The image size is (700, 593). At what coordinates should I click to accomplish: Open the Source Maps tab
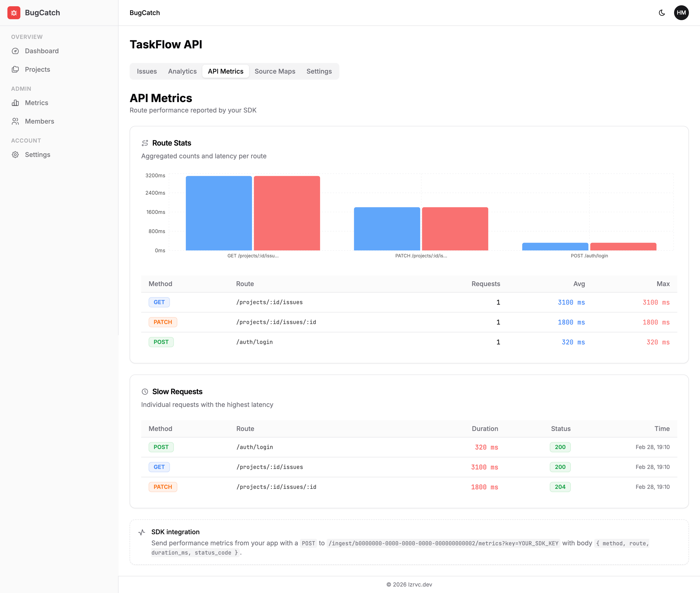point(275,71)
